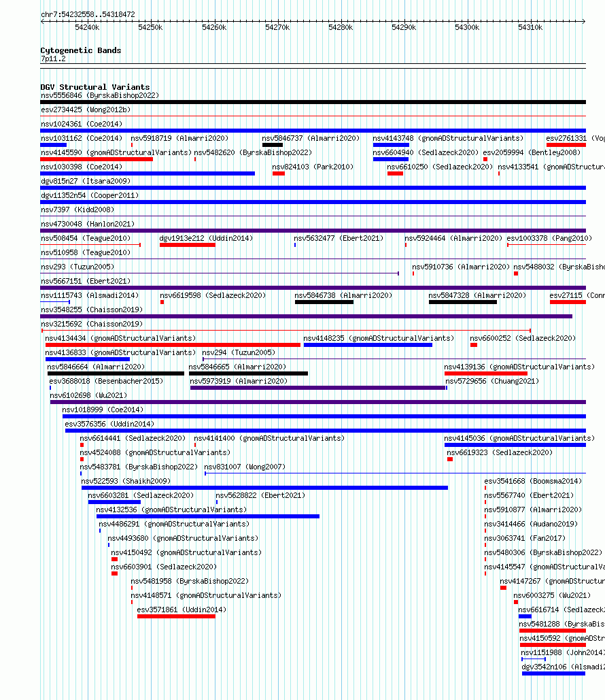The height and width of the screenshot is (700, 605).
Task: Open nsv7397 (Kidd2008) variant
Action: (77, 210)
